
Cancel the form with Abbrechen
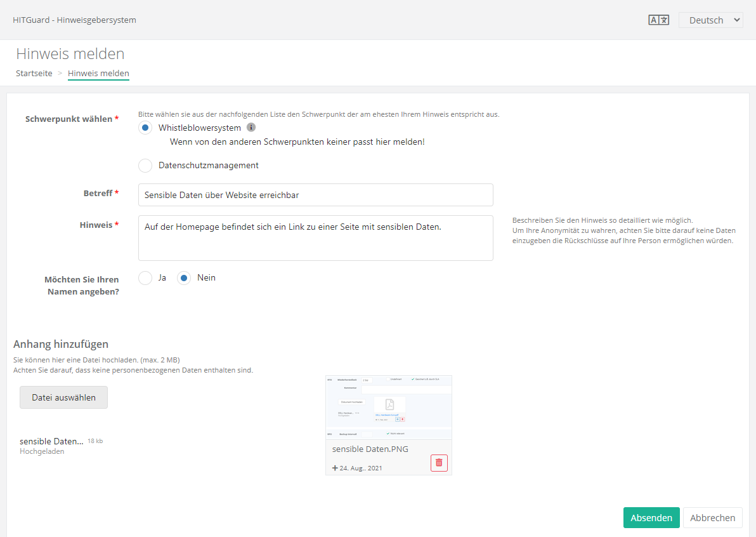tap(712, 518)
